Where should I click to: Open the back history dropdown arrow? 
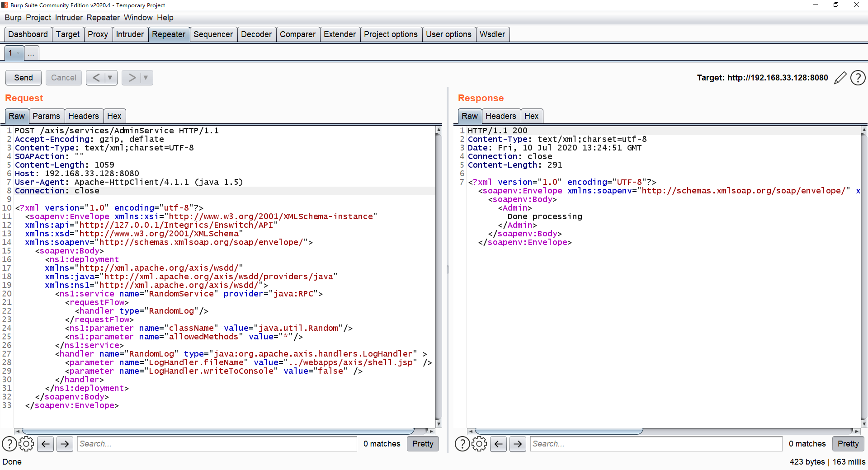tap(110, 78)
